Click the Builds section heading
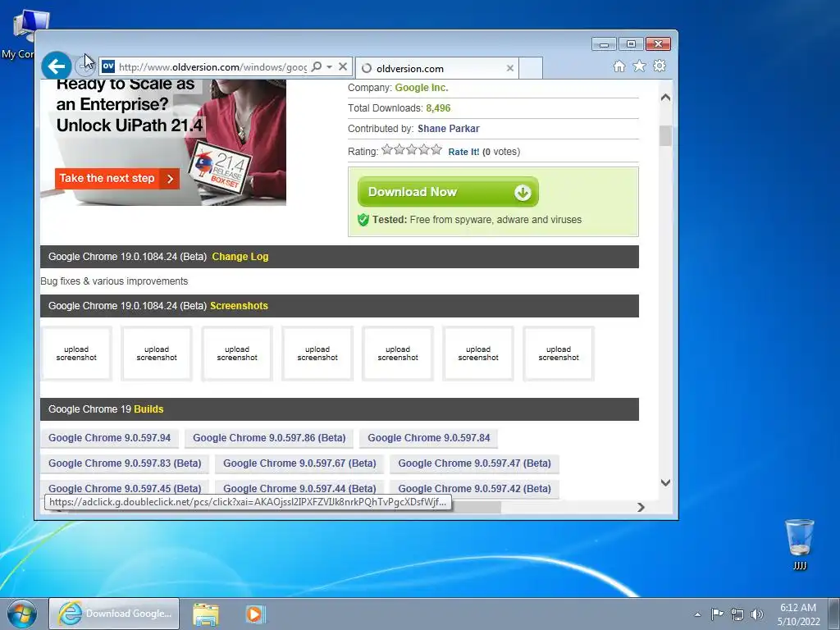This screenshot has height=630, width=840. point(148,409)
